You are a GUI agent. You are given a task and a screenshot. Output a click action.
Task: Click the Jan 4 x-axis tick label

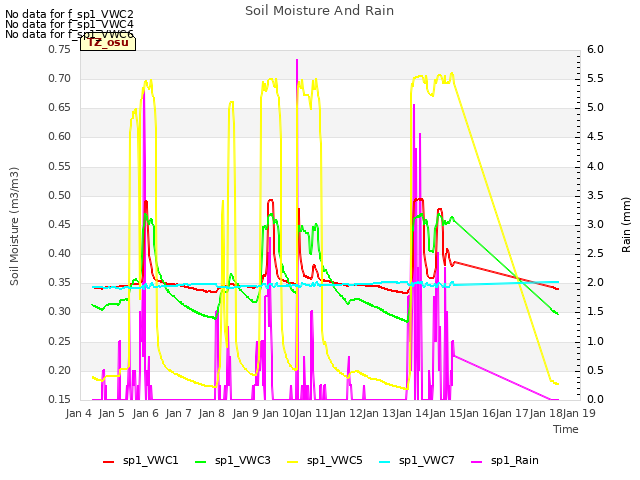78,413
